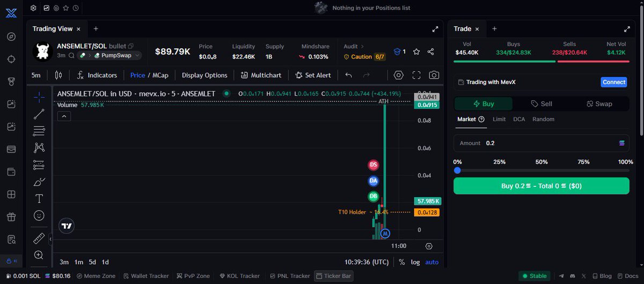Select the Limit order type
The image size is (644, 284).
[x=499, y=119]
